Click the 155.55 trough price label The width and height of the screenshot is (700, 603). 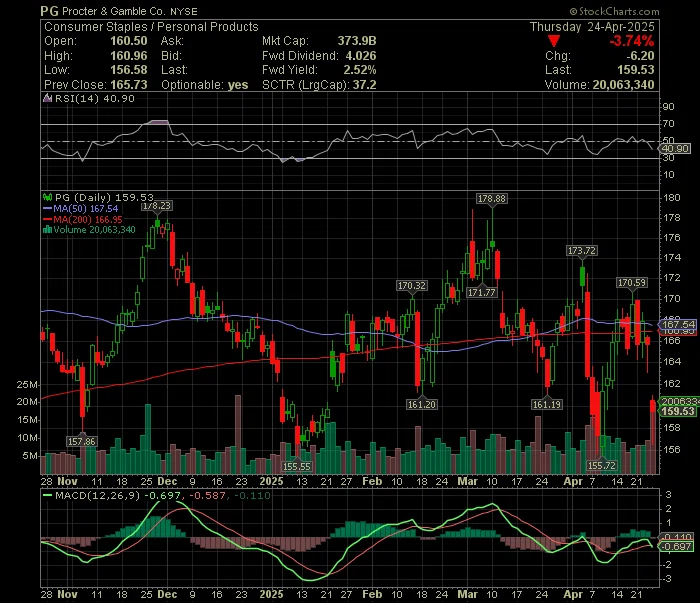(297, 467)
